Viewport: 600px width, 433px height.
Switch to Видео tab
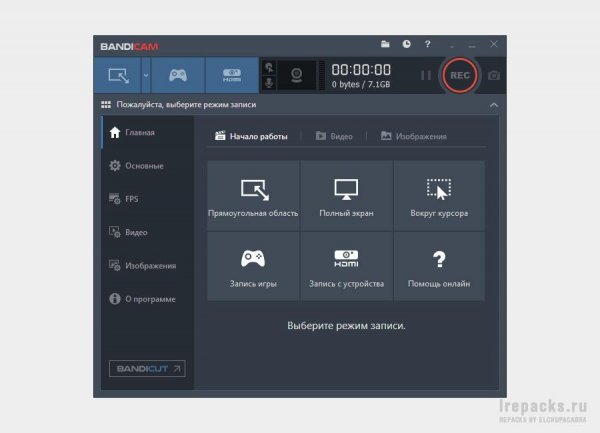[334, 136]
